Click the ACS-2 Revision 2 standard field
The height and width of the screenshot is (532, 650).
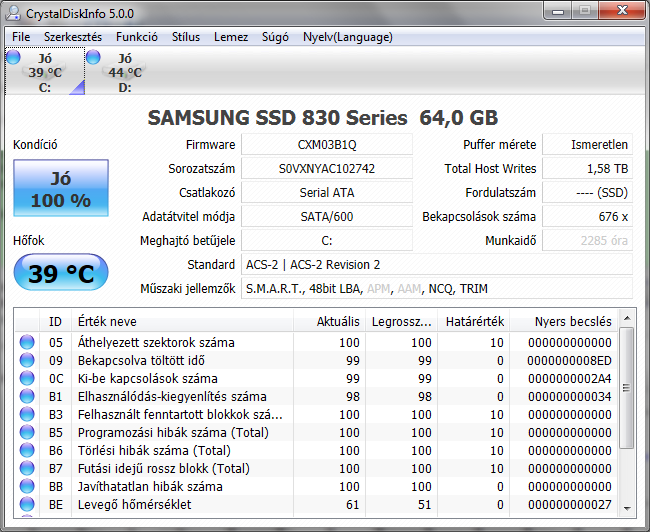point(437,265)
